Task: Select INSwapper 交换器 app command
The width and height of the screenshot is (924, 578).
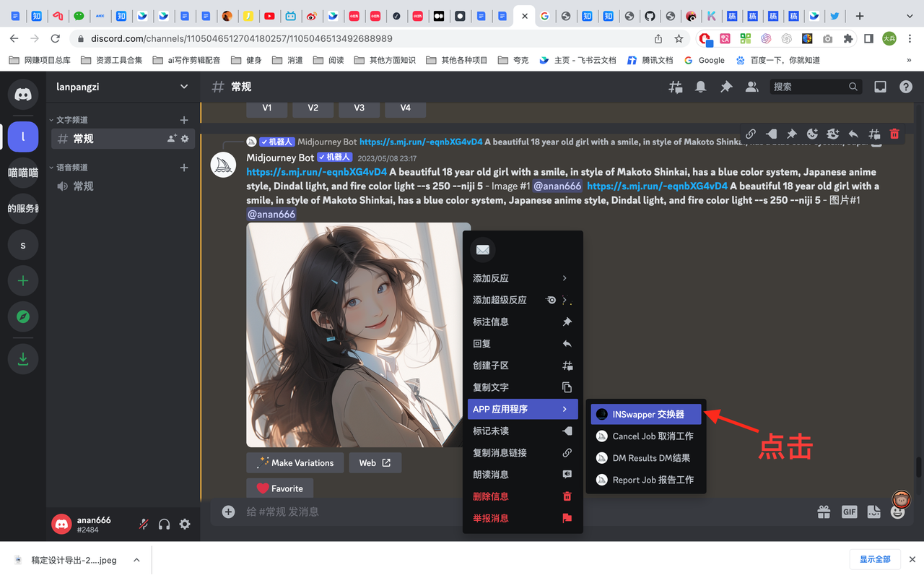Action: (646, 415)
